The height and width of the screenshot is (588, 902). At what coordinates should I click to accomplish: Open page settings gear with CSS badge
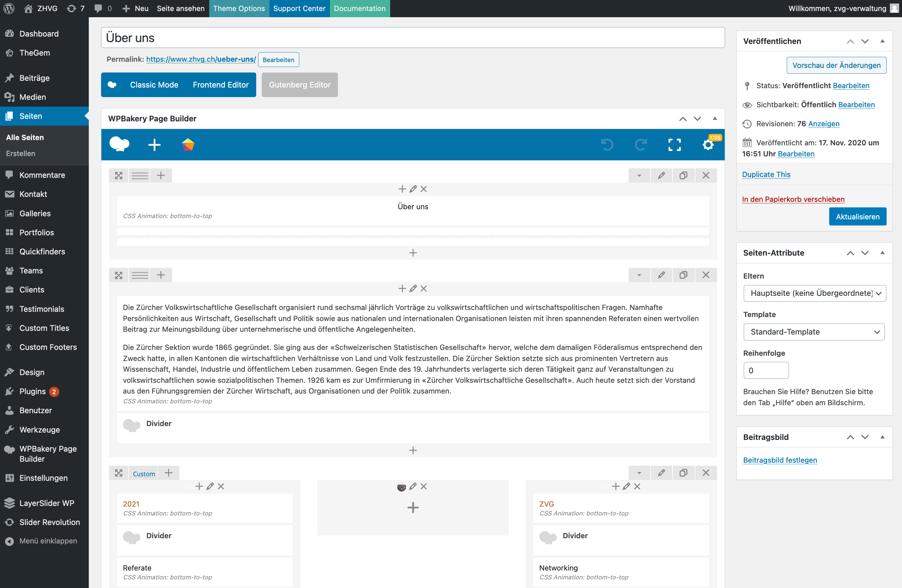pyautogui.click(x=708, y=144)
